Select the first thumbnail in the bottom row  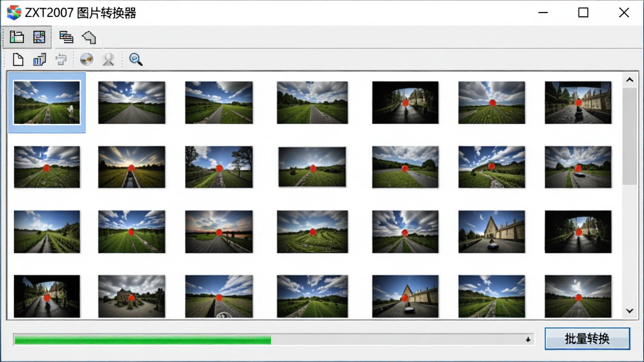47,297
